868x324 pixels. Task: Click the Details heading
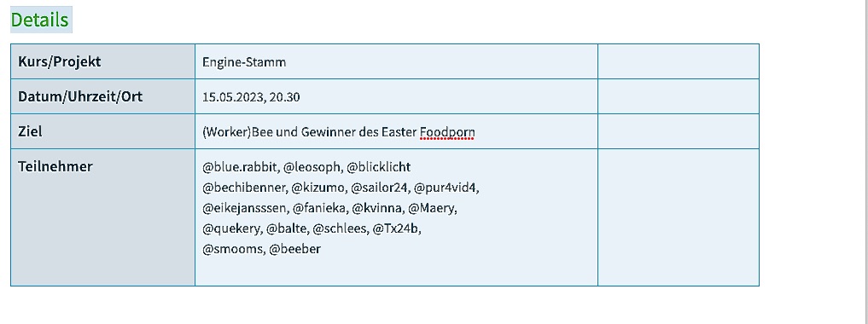40,20
